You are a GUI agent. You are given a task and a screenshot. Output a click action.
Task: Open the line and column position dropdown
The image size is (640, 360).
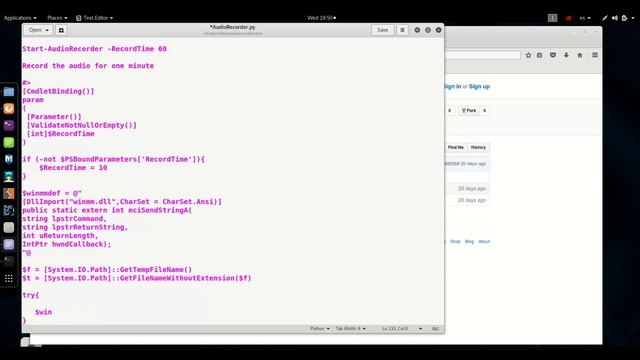pyautogui.click(x=402, y=329)
